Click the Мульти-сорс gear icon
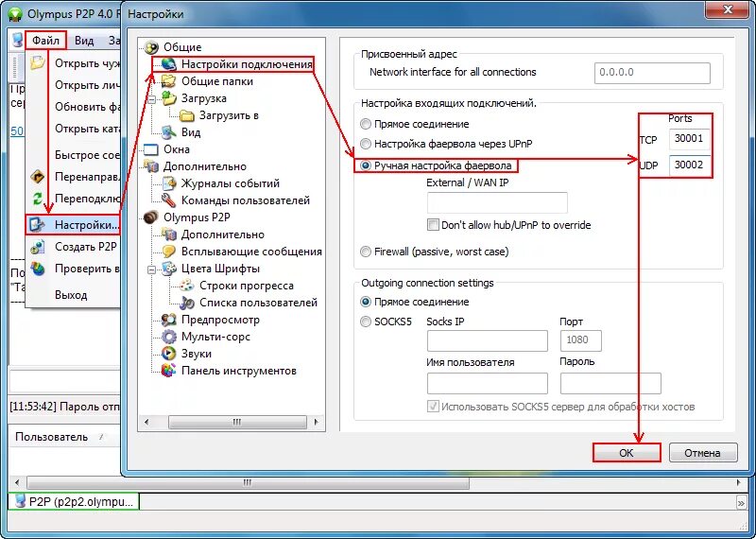 tap(169, 337)
